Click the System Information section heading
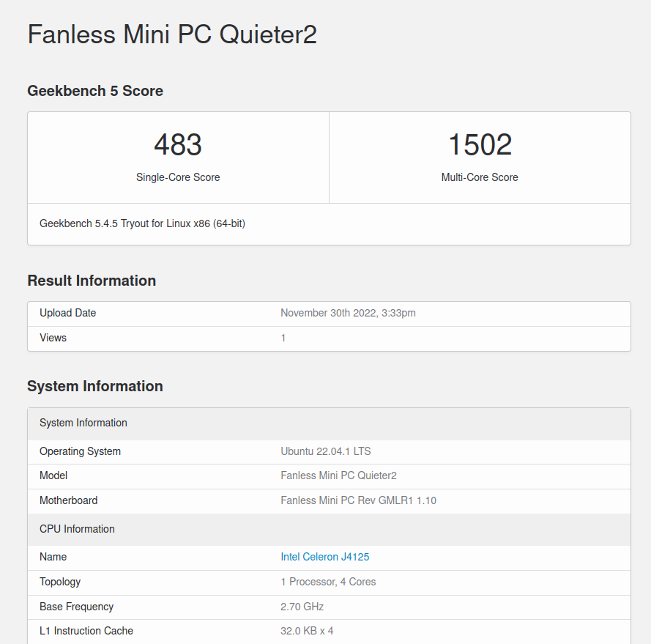 coord(95,386)
